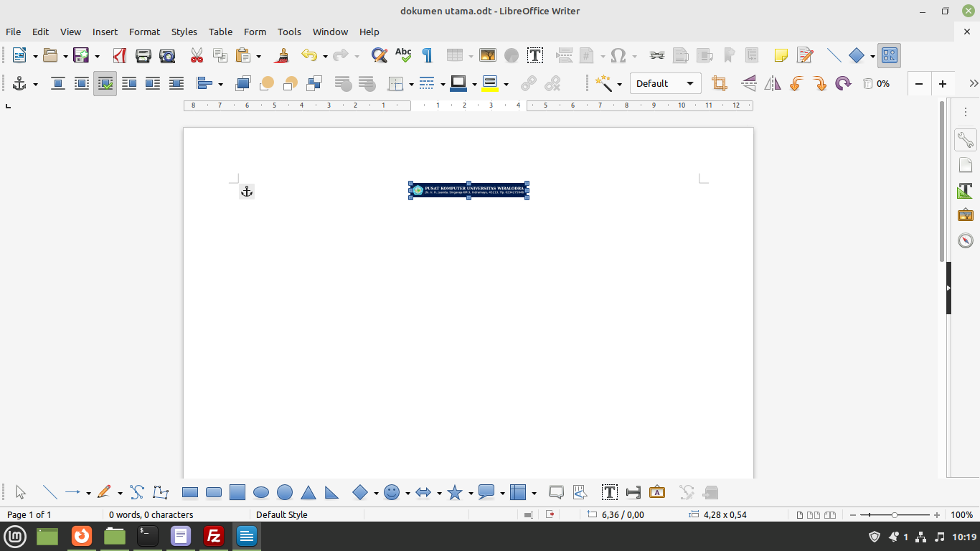Click the Copy icon

(220, 55)
